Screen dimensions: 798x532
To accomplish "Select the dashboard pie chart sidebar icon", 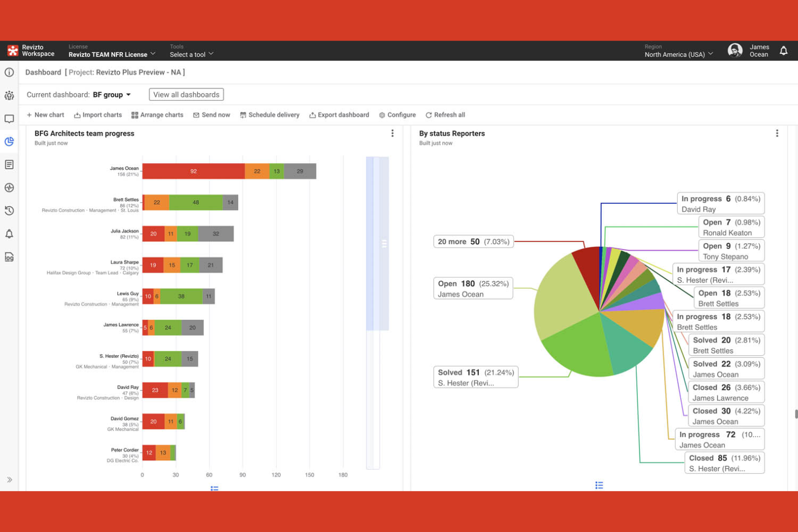I will click(9, 141).
